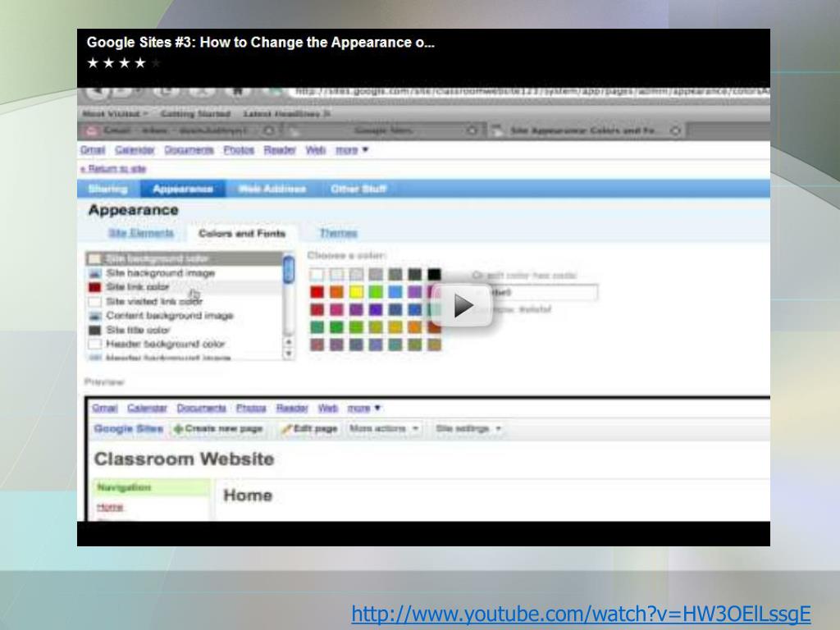This screenshot has width=840, height=630.
Task: Open the Themes sub-tab
Action: coord(338,233)
